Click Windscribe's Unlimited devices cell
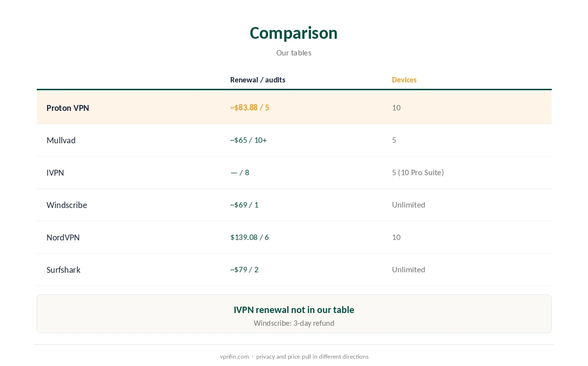 pyautogui.click(x=408, y=205)
